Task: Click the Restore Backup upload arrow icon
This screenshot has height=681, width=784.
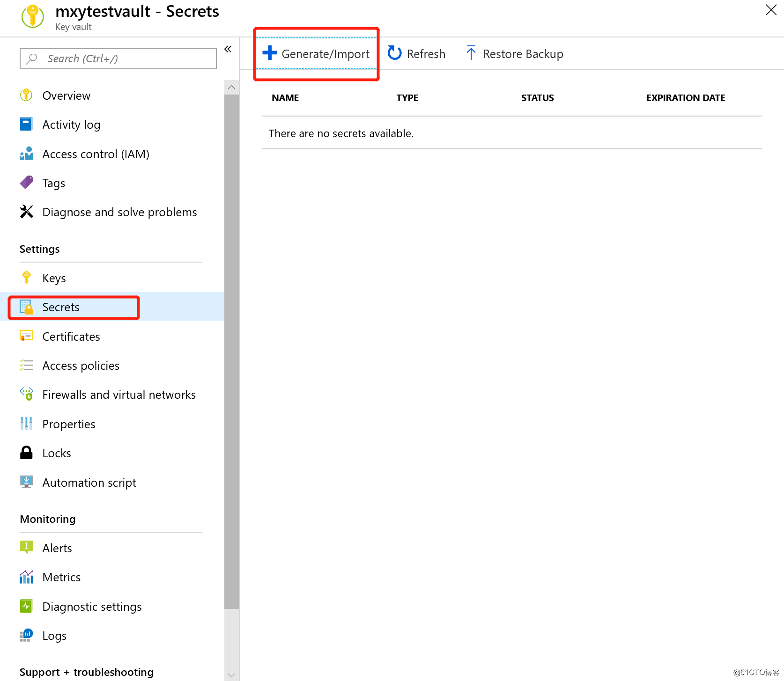Action: pyautogui.click(x=471, y=53)
